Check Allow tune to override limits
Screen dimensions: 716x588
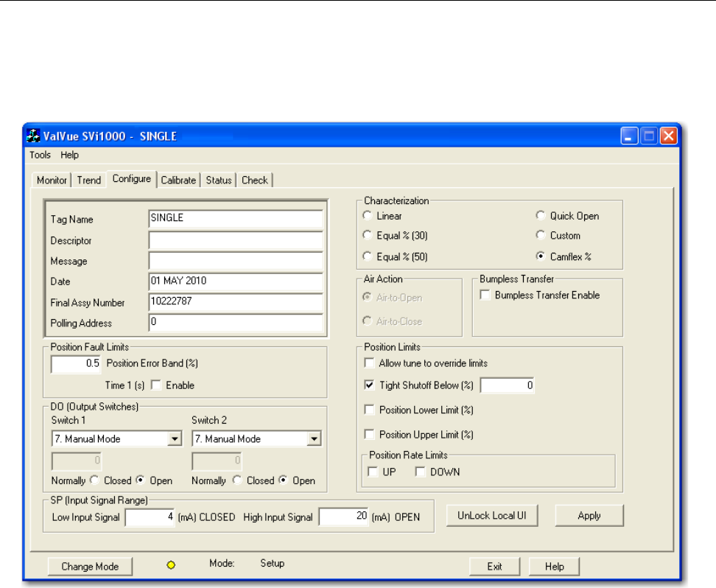tap(370, 363)
